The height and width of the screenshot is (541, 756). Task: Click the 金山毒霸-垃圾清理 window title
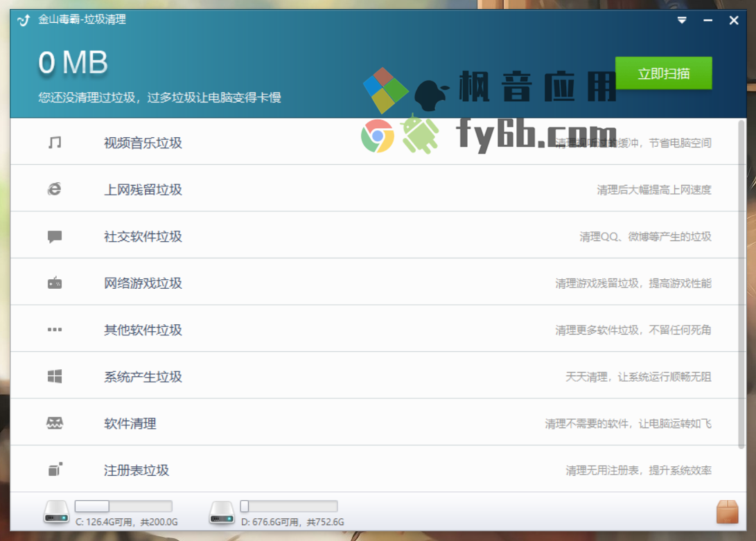82,20
